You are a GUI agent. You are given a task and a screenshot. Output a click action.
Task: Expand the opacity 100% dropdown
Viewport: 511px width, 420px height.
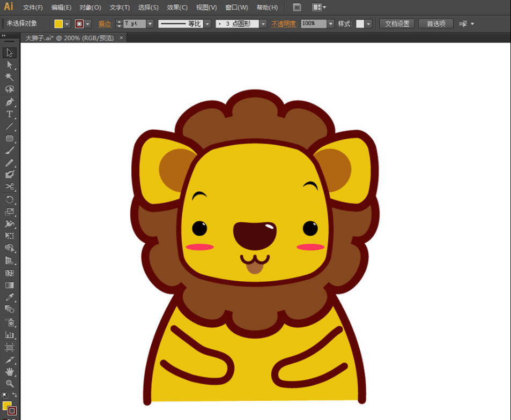point(331,24)
